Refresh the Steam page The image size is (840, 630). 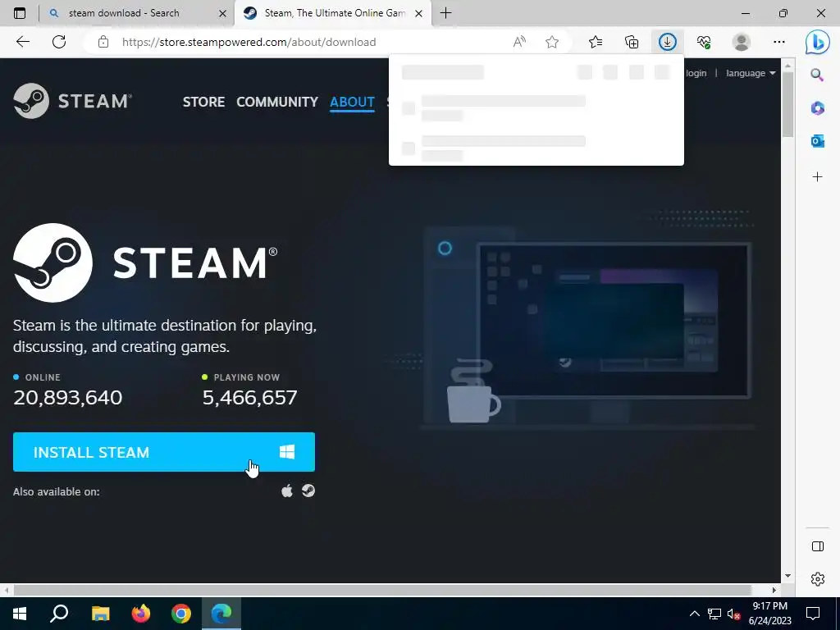coord(59,42)
